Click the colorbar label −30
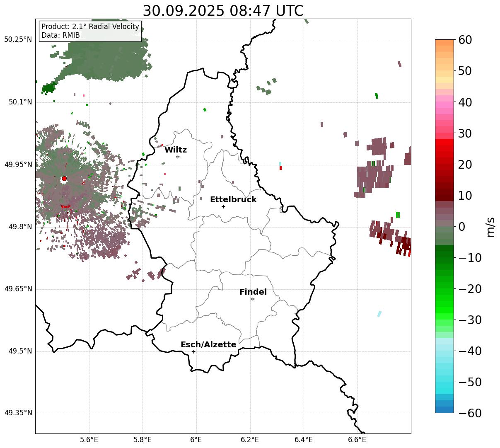This screenshot has height=448, width=500. point(470,320)
